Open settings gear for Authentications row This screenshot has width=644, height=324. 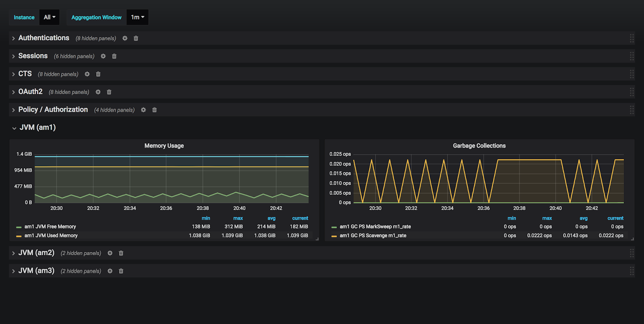click(125, 38)
